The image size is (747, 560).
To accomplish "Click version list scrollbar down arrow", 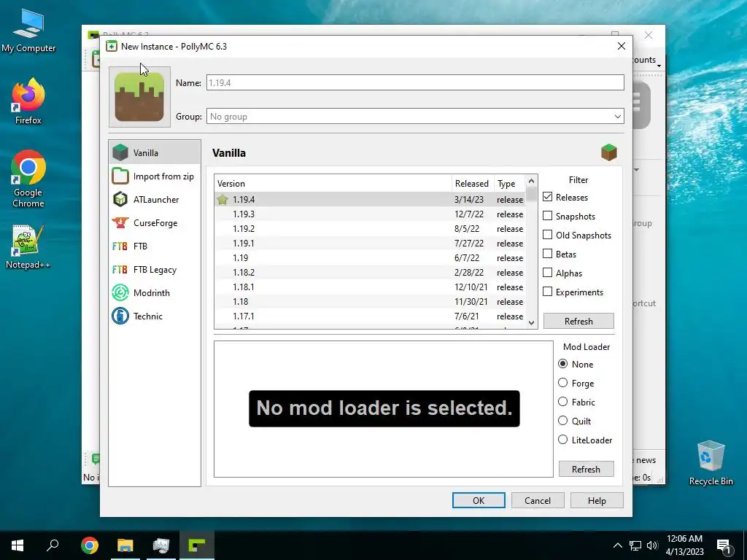I will pyautogui.click(x=532, y=322).
